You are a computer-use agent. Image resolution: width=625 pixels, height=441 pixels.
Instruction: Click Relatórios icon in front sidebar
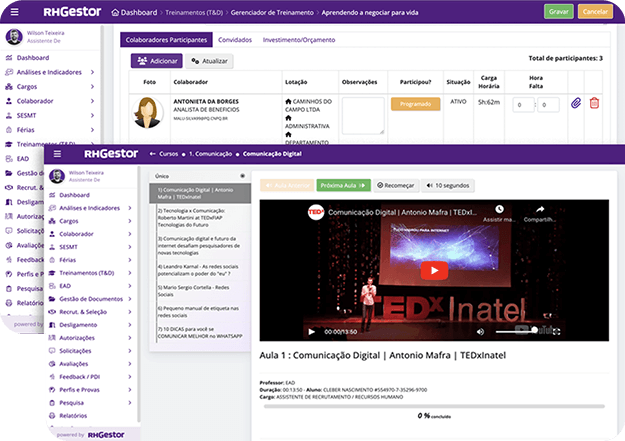(52, 415)
